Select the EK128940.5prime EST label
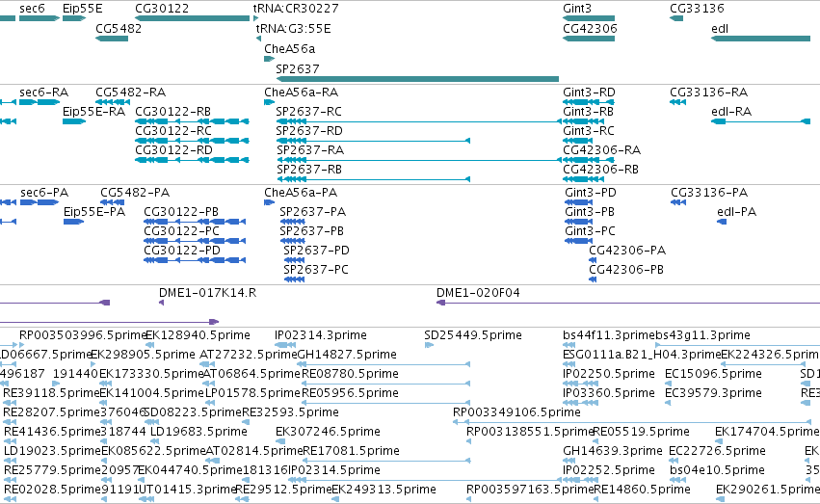Screen dimensions: 820x504 pos(198,335)
